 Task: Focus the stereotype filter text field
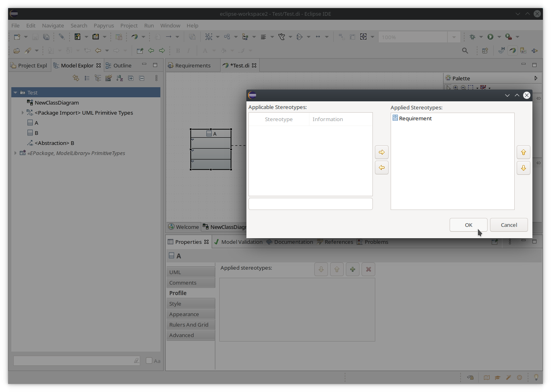311,204
